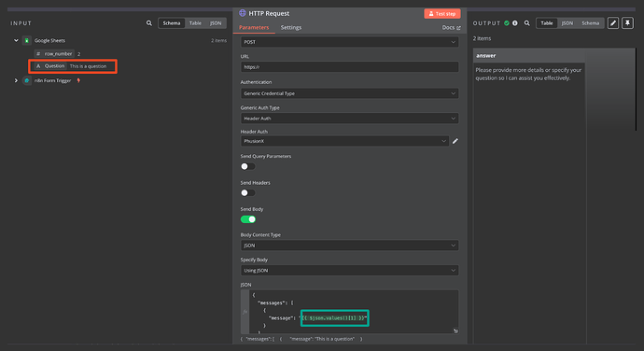The image size is (644, 351).
Task: Open the Authentication dropdown
Action: (349, 93)
